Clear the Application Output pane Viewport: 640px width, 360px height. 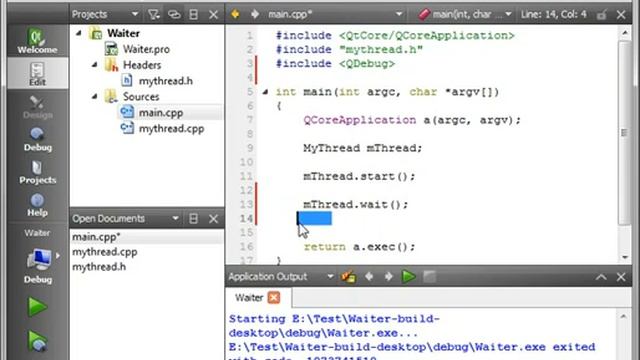pos(349,277)
